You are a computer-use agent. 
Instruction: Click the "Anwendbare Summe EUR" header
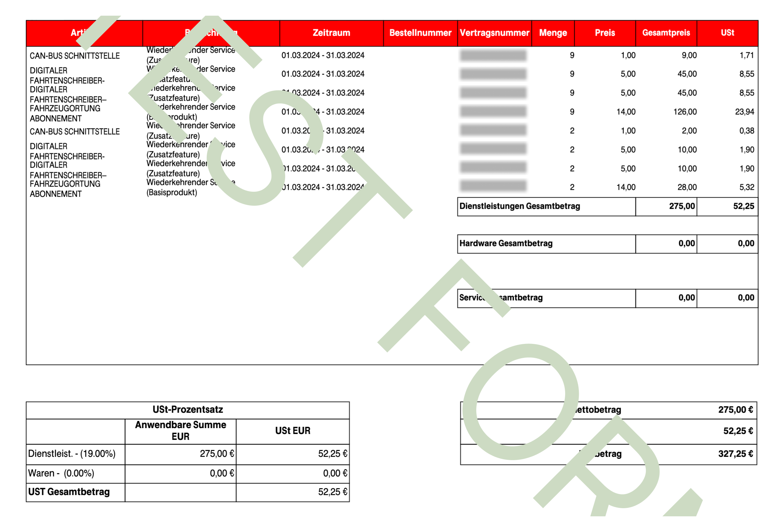tap(181, 431)
